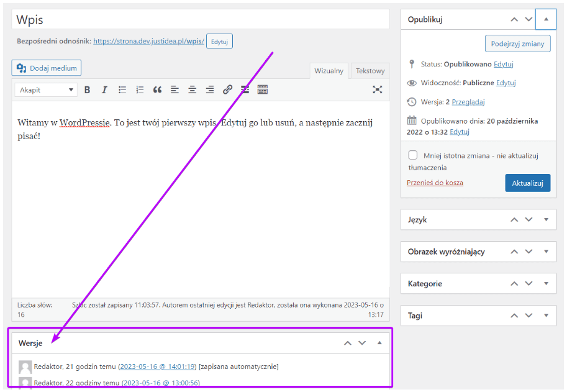567x392 pixels.
Task: Show the toolbar toggle extra row
Action: click(x=263, y=89)
